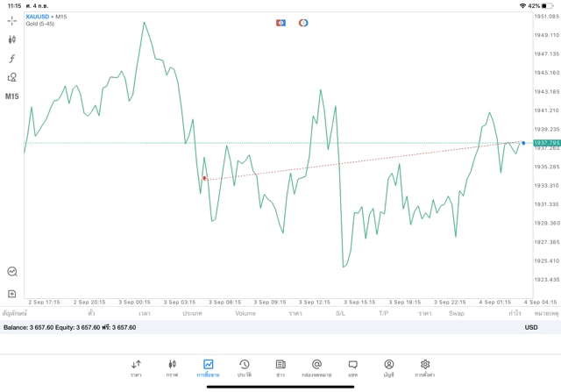The width and height of the screenshot is (561, 392).
Task: Open the drawing objects tool
Action: pyautogui.click(x=12, y=77)
